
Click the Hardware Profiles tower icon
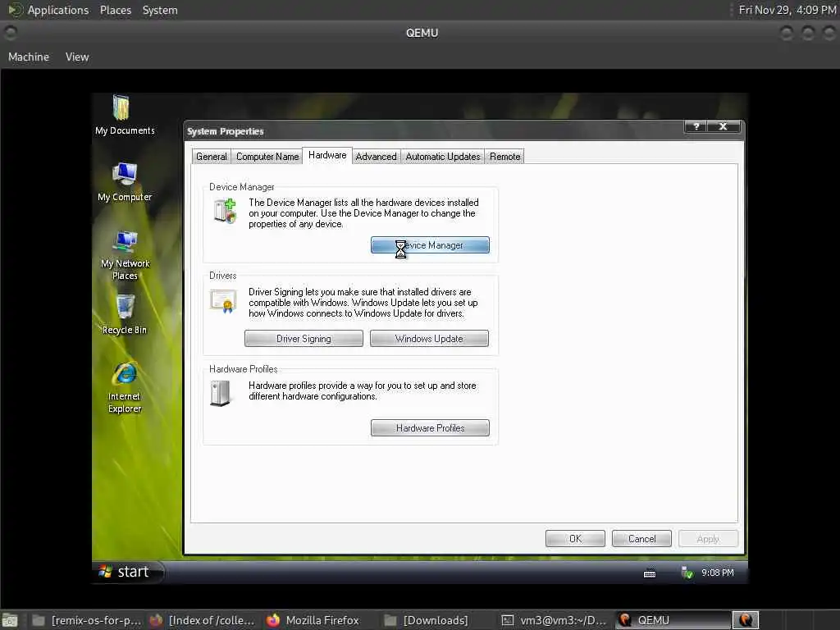(220, 393)
